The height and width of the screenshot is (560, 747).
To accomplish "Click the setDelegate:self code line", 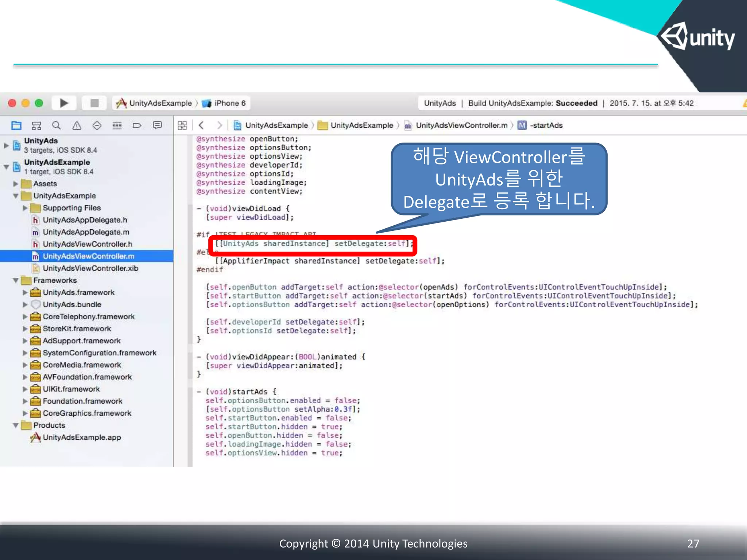I will 314,244.
